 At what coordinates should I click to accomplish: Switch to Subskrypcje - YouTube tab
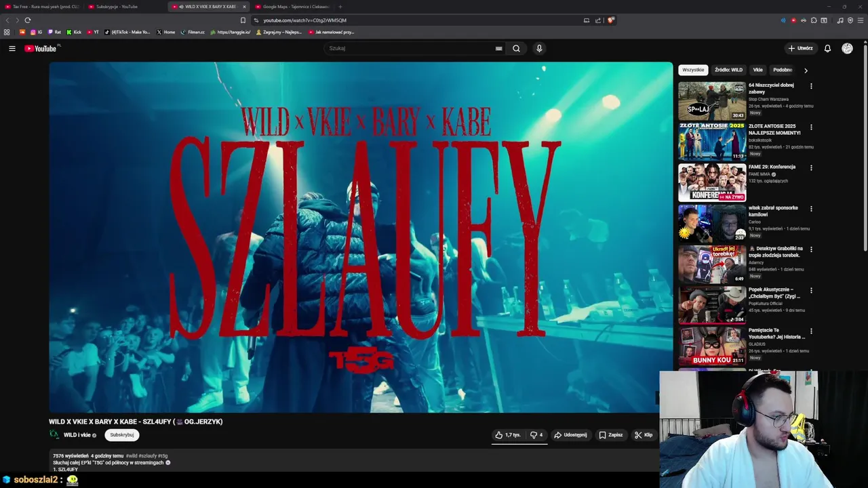coord(117,7)
